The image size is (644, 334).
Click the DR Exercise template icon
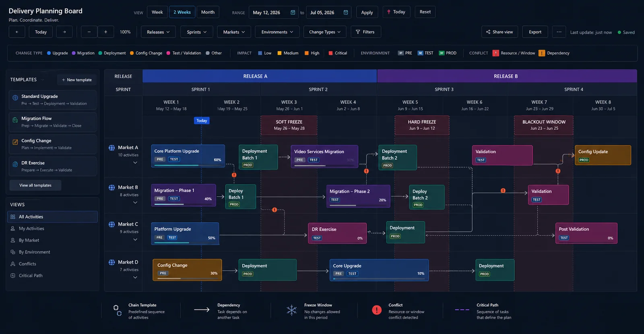pos(15,164)
